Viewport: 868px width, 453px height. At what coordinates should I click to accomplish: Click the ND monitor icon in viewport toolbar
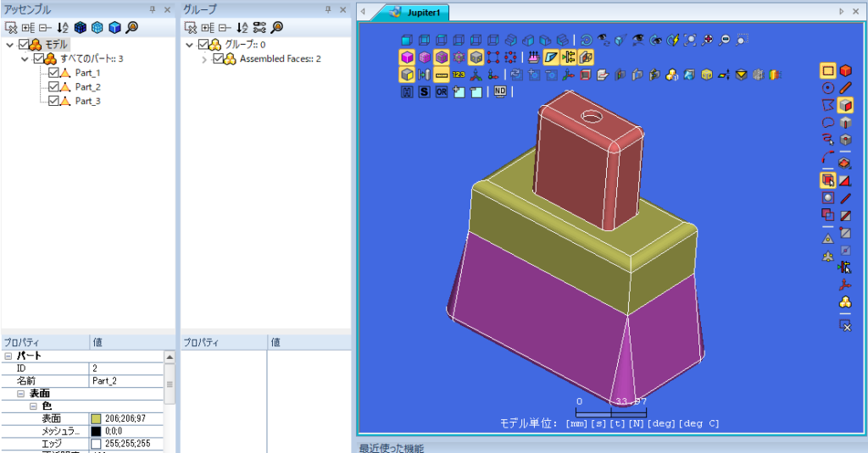pos(500,91)
